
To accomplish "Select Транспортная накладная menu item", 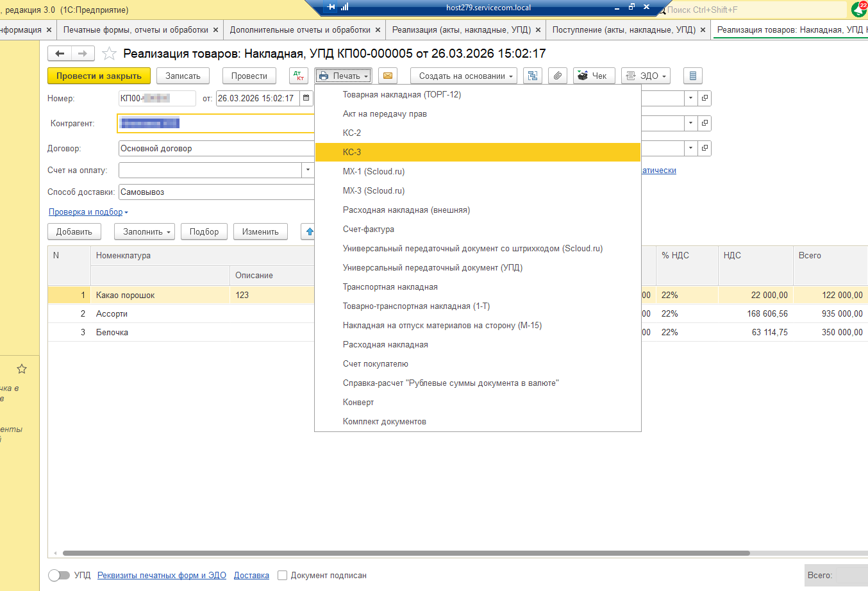I will click(478, 287).
